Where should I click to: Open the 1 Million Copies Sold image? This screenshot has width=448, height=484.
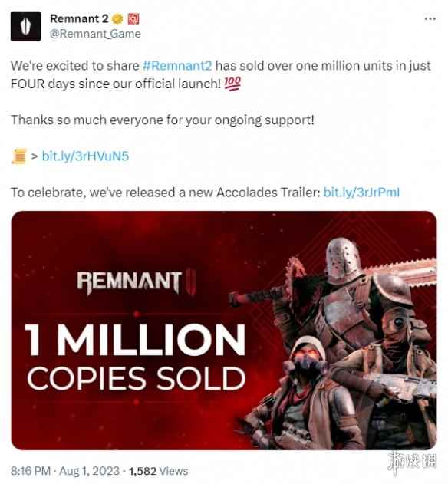pos(224,331)
